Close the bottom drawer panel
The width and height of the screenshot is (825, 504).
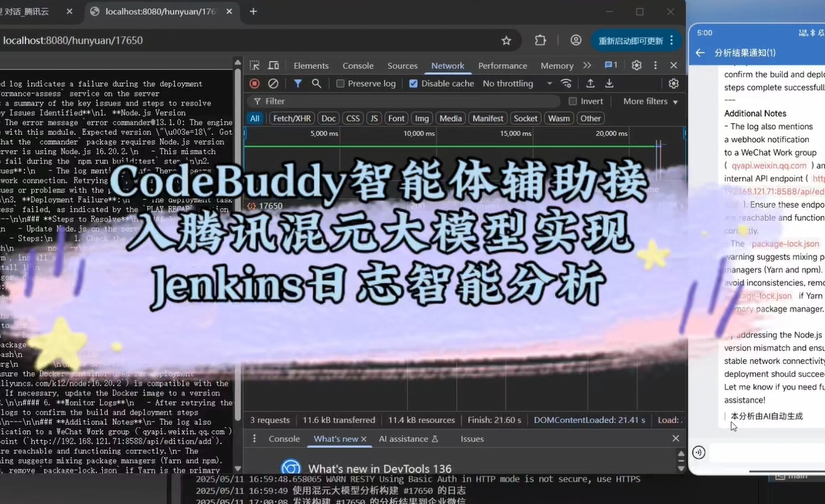click(x=676, y=439)
